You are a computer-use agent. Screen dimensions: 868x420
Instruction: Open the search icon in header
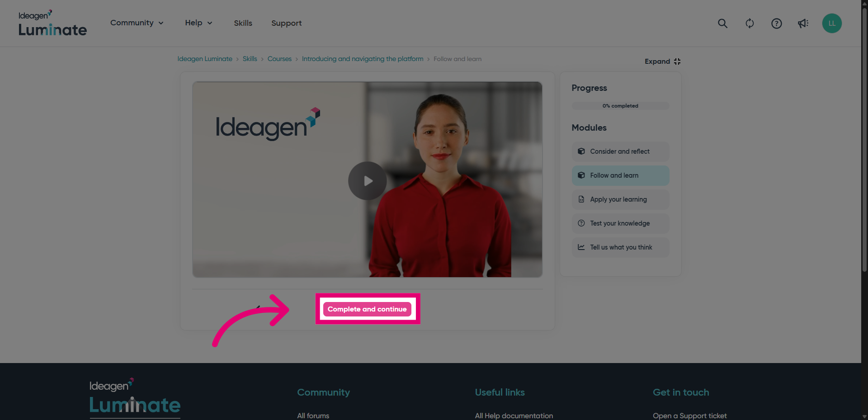722,24
